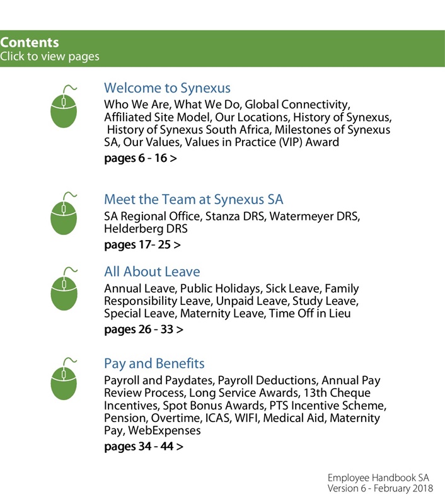This screenshot has height=504, width=445.
Task: Click the Version 6 - February 2018 text
Action: coord(380,489)
